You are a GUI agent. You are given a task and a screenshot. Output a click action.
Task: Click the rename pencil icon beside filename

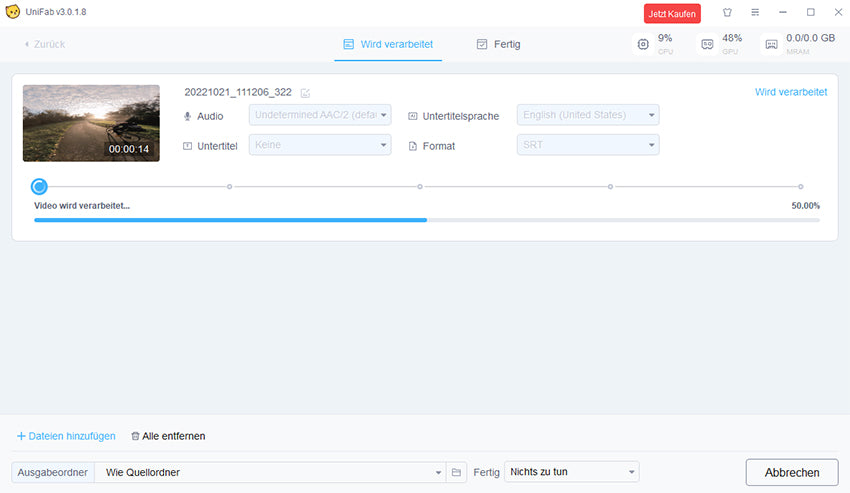(305, 93)
